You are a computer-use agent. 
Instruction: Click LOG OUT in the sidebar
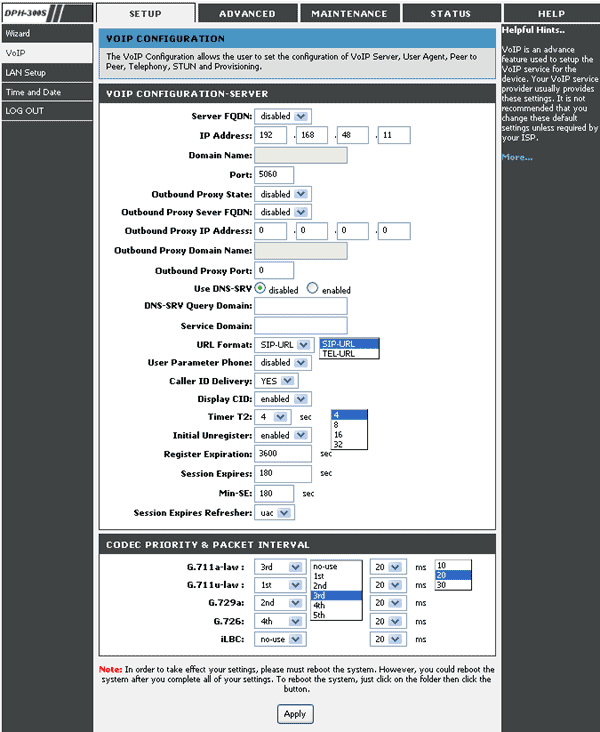(47, 111)
